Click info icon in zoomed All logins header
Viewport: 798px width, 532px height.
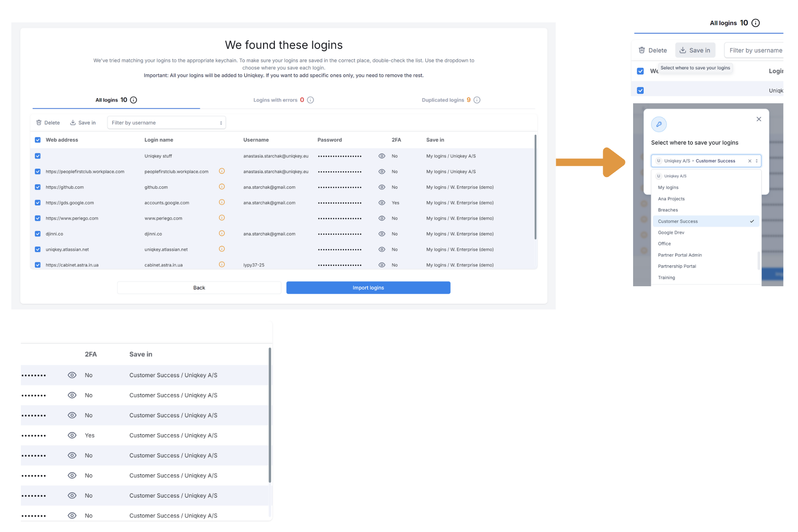tap(756, 23)
